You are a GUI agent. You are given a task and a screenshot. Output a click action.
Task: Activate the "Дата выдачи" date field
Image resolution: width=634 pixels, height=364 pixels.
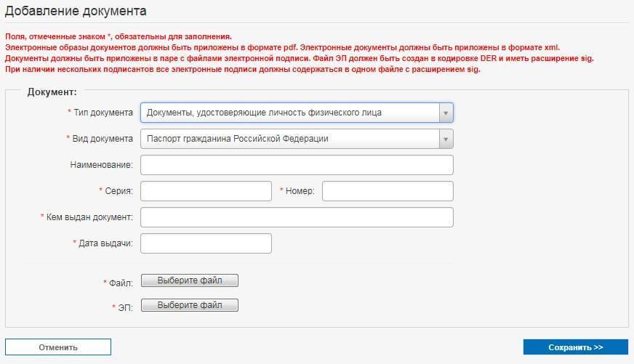pyautogui.click(x=206, y=243)
